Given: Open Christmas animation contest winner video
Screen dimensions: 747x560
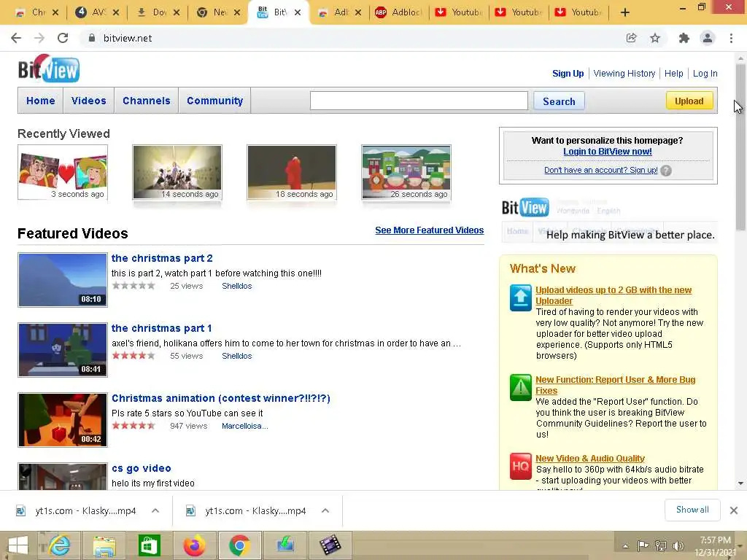Looking at the screenshot, I should pos(220,398).
